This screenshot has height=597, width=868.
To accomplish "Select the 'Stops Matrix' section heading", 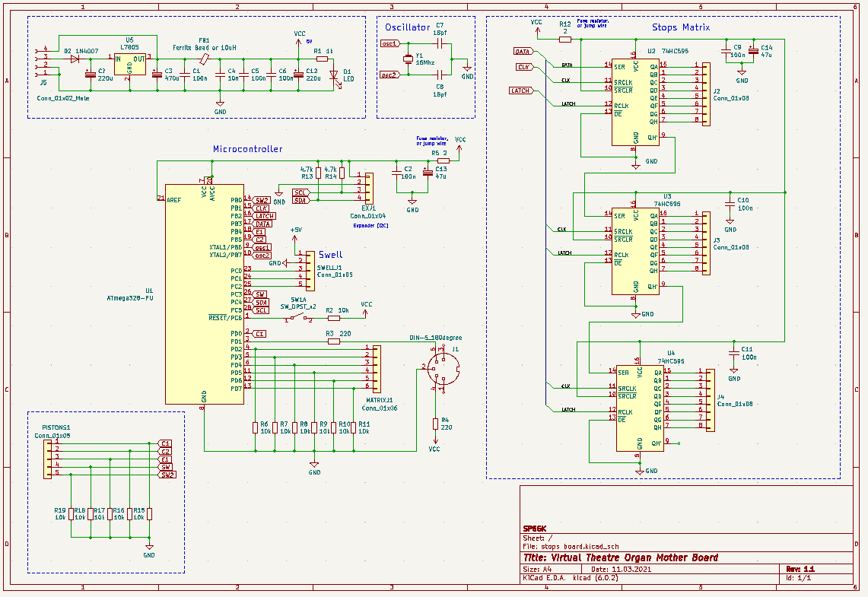I will pyautogui.click(x=680, y=27).
